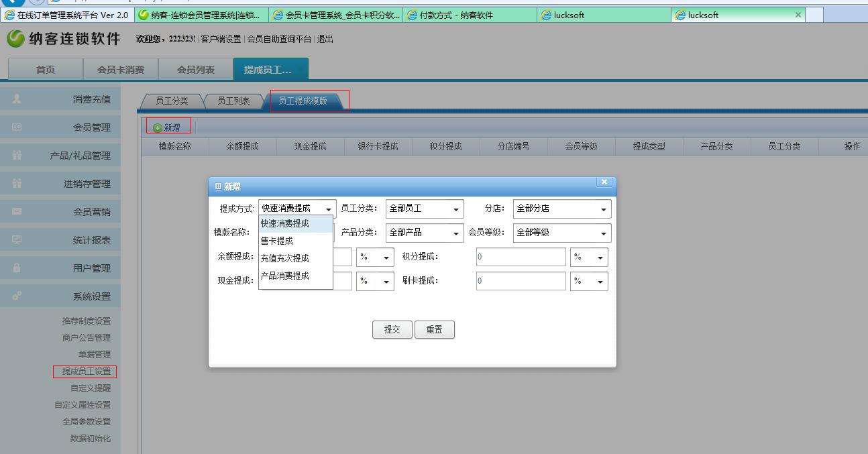Click the green 新增 plus icon
This screenshot has height=454, width=868.
[x=156, y=127]
